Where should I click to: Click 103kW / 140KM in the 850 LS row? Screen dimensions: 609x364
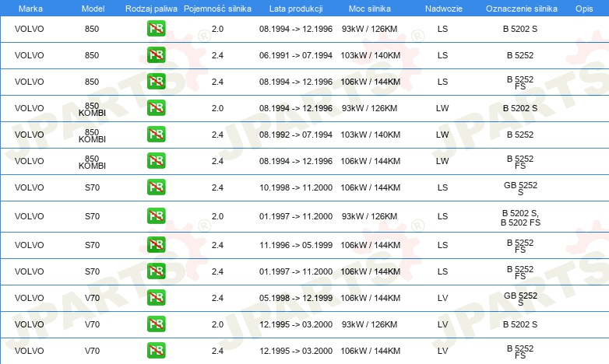370,55
